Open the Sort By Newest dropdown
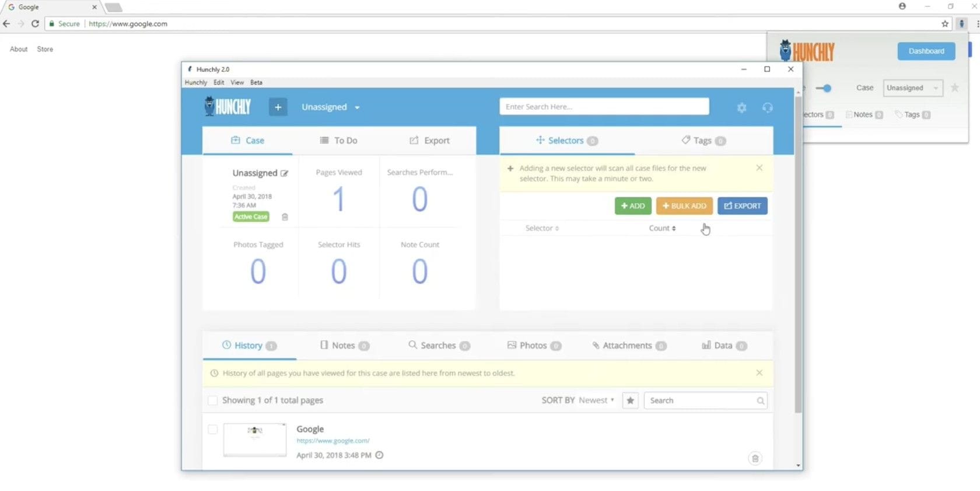Screen dimensions: 980x491 point(596,400)
